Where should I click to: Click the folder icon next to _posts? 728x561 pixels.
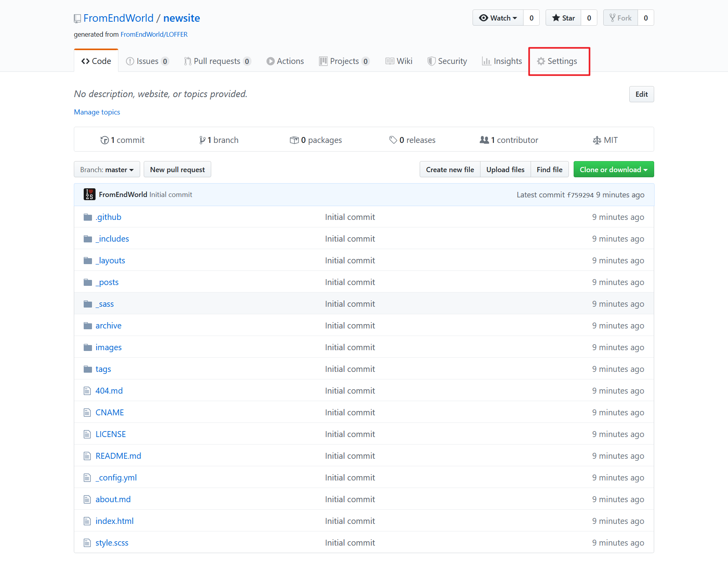point(88,282)
